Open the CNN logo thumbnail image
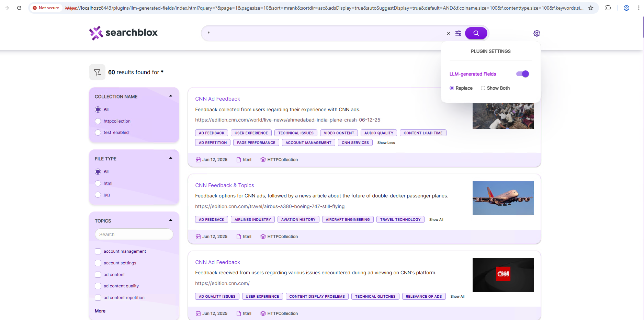Image resolution: width=644 pixels, height=320 pixels. [503, 275]
